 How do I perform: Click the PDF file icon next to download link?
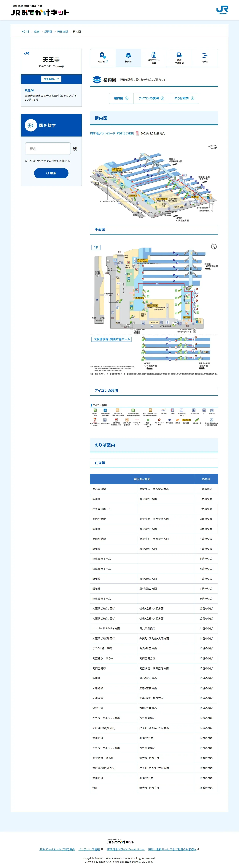click(x=138, y=133)
